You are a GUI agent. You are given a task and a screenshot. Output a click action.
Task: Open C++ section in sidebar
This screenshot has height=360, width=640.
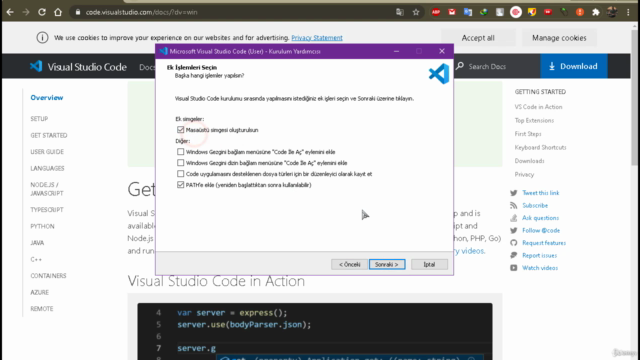pos(36,260)
